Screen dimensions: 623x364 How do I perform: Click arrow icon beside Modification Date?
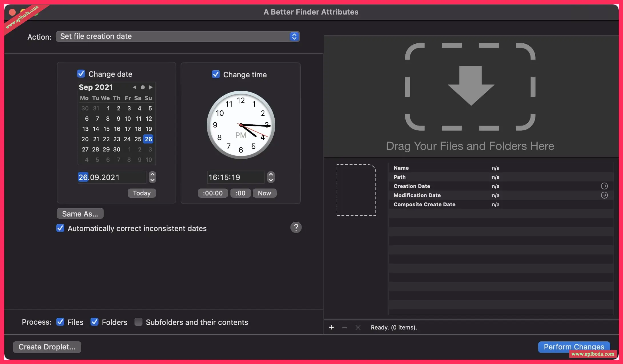pos(604,195)
